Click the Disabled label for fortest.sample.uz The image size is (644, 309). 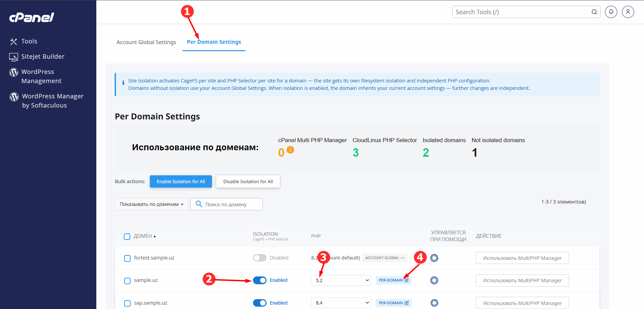point(279,258)
